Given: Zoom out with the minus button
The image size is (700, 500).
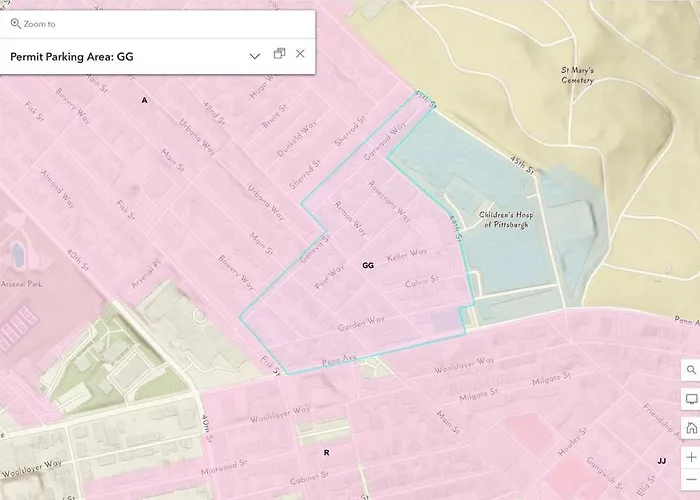Looking at the screenshot, I should click(691, 480).
